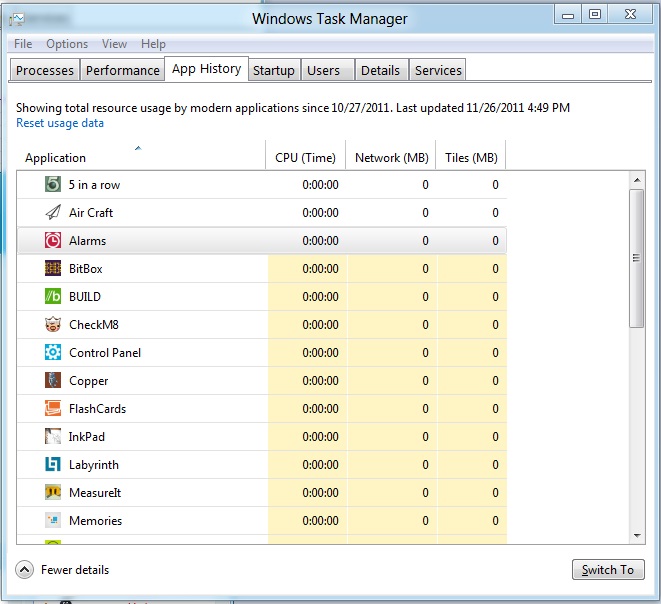
Task: Click the scrollbar down arrow
Action: 637,535
